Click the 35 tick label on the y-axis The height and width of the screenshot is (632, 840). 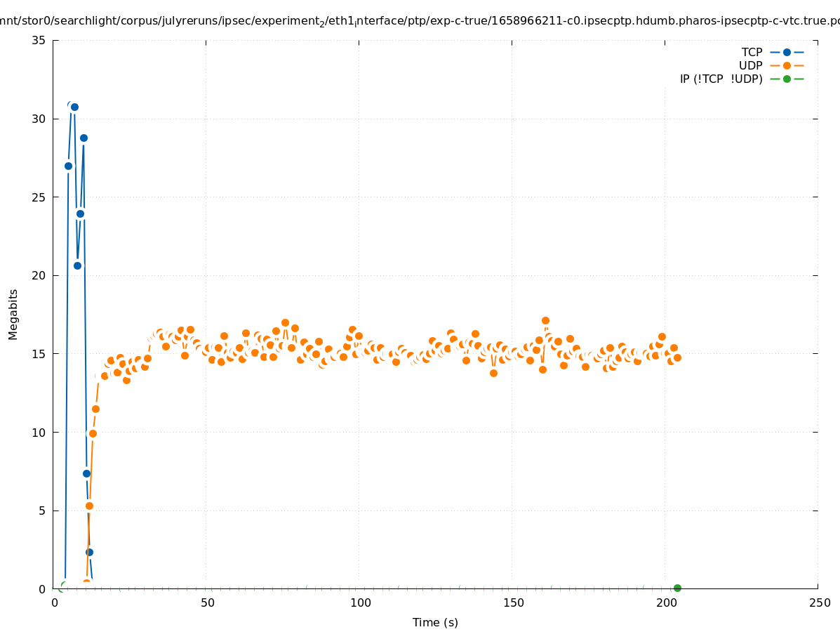tap(39, 40)
